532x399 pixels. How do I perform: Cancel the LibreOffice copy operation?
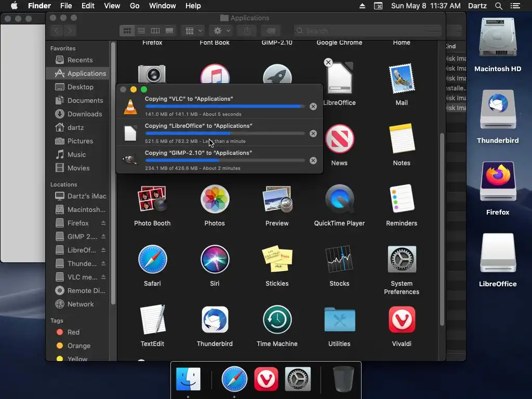[313, 134]
